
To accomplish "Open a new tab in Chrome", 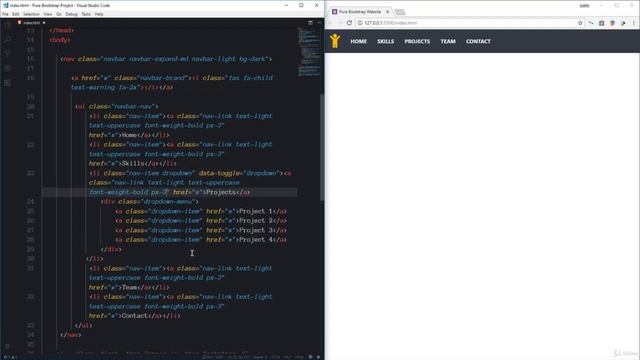I will pyautogui.click(x=400, y=12).
